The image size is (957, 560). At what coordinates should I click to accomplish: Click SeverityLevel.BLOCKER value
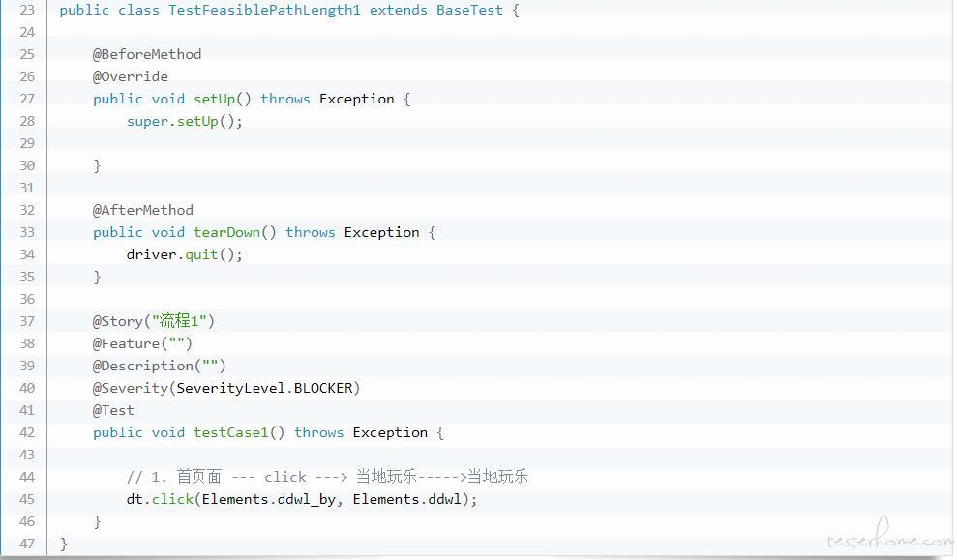coord(265,389)
